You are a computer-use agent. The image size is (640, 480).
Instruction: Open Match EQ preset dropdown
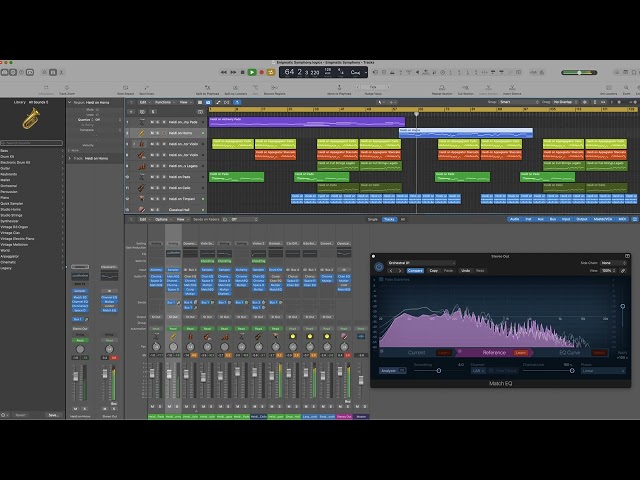[x=421, y=263]
